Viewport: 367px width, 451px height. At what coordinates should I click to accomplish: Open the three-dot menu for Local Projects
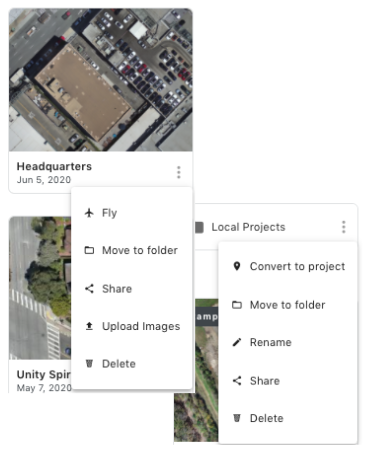344,227
